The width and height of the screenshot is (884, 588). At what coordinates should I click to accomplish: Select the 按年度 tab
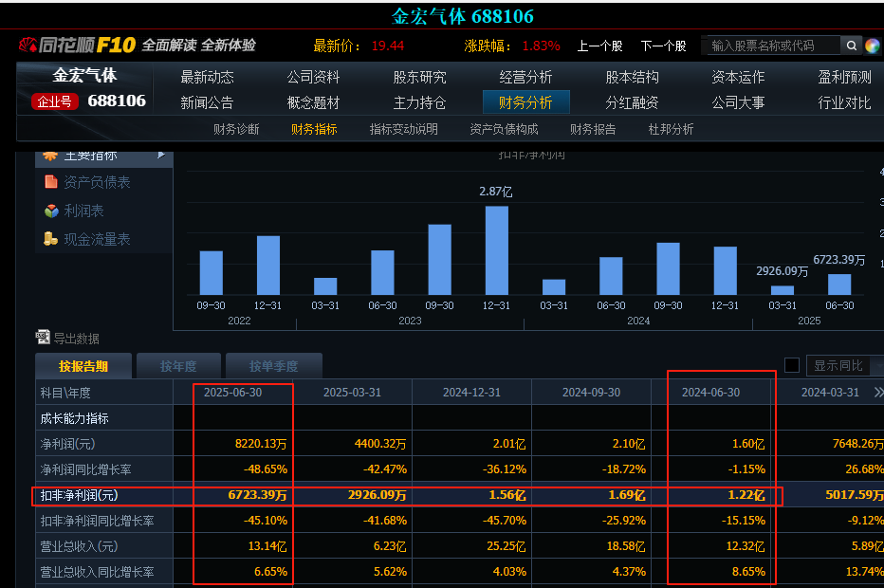178,366
